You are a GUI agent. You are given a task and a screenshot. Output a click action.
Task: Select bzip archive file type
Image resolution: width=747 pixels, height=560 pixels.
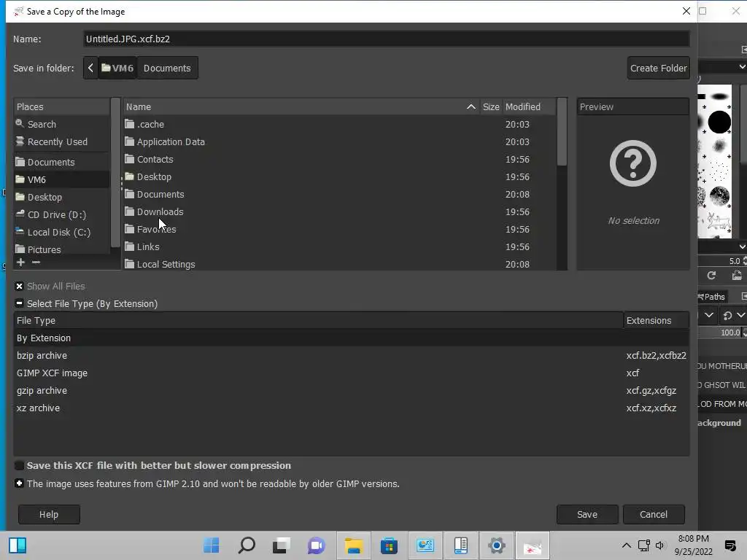[352, 356]
